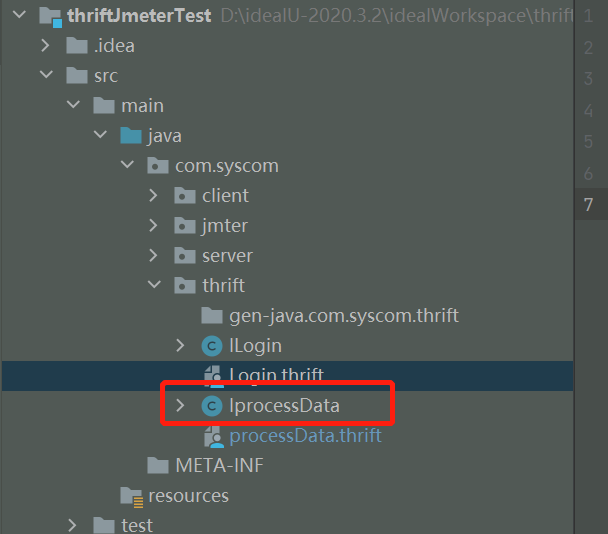Select the jmter package label
Screen dimensions: 608x534
(225, 226)
